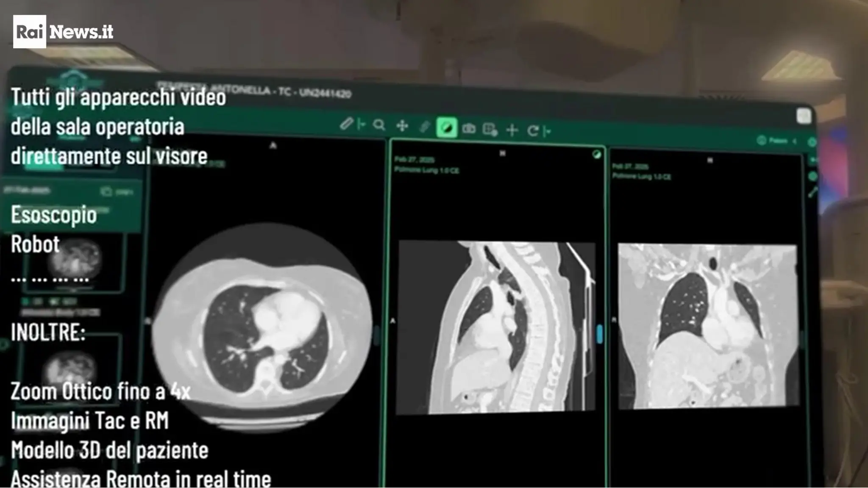Enable the crosshair tool
This screenshot has height=488, width=868.
tap(512, 130)
